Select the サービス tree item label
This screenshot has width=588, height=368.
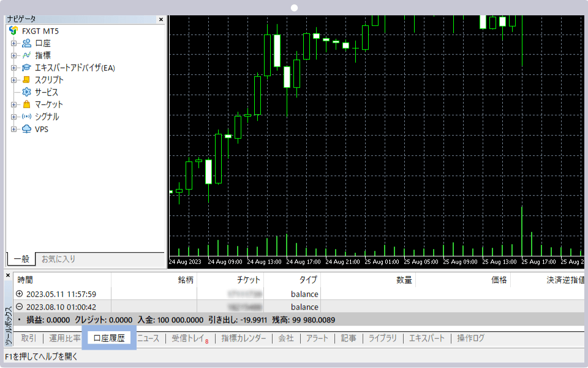(47, 92)
